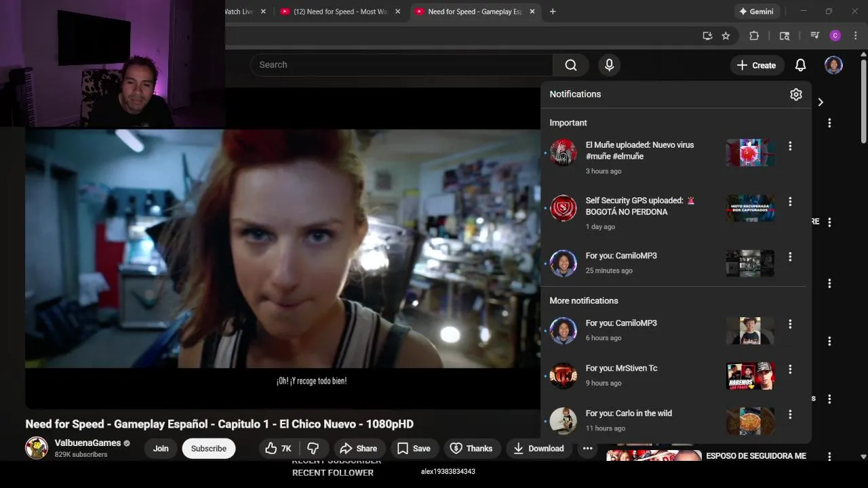Click MrStiven Tc video thumbnail

tap(750, 375)
